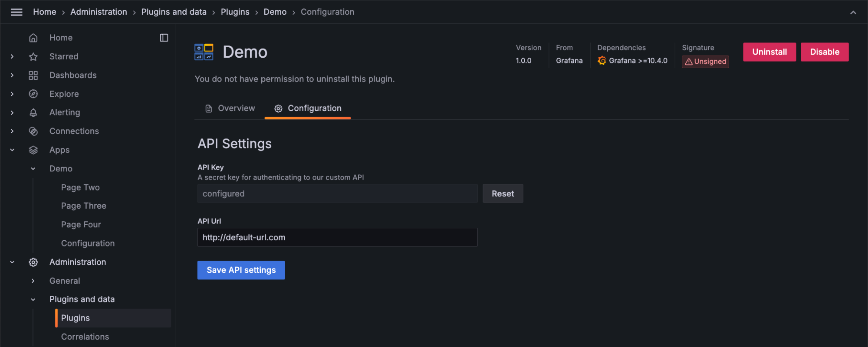Click the dock sidebar panel icon

click(x=164, y=38)
